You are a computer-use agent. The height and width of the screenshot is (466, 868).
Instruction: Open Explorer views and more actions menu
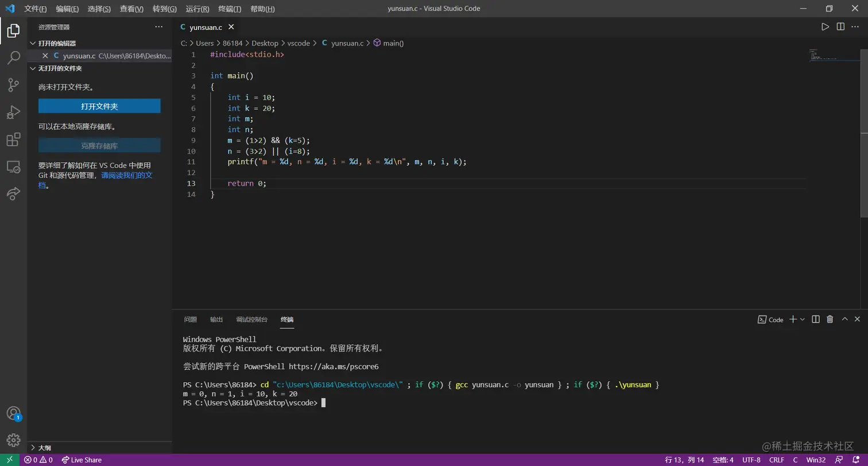click(159, 27)
